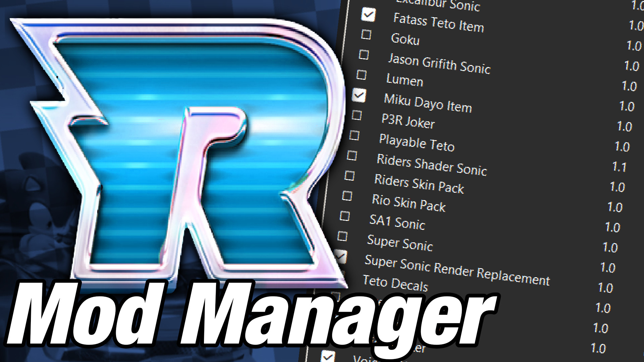Select the Super Sonic Render Replacement entry
The image size is (644, 362).
click(457, 270)
